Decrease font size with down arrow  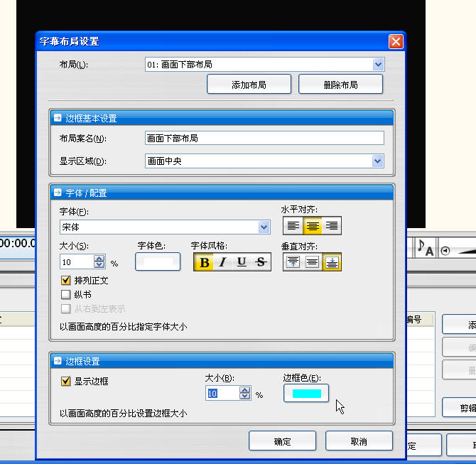coord(99,264)
